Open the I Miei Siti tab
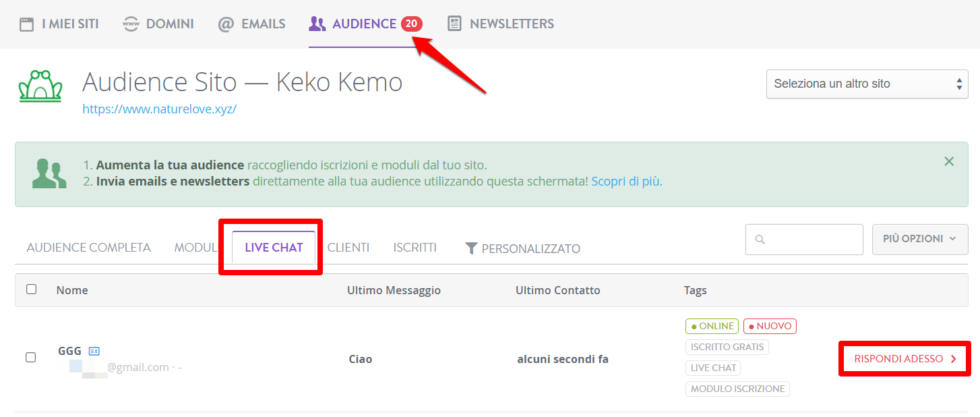This screenshot has width=980, height=417. coord(59,24)
